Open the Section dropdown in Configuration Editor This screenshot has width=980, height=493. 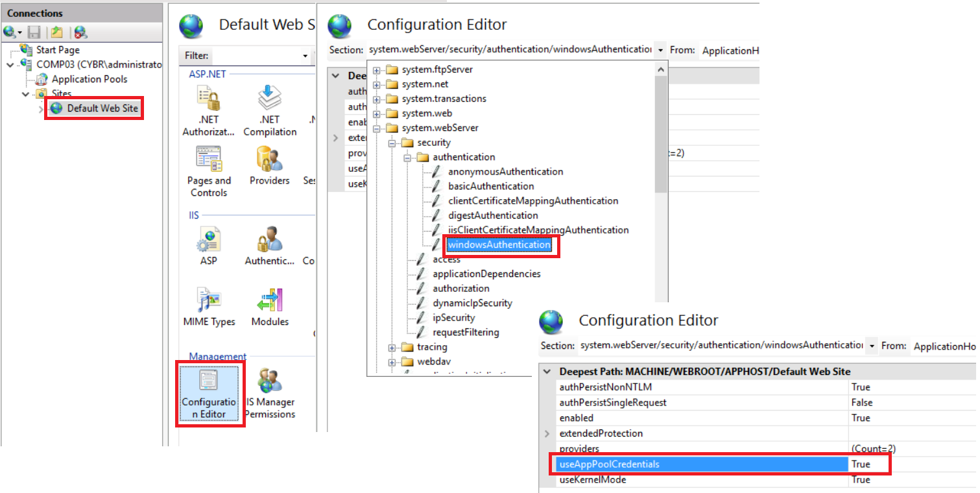[660, 50]
